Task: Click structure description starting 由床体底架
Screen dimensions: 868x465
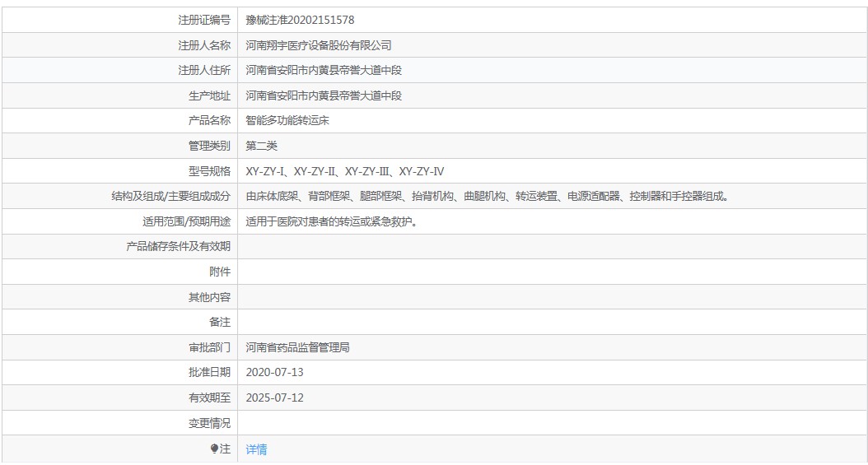Action: pyautogui.click(x=488, y=196)
